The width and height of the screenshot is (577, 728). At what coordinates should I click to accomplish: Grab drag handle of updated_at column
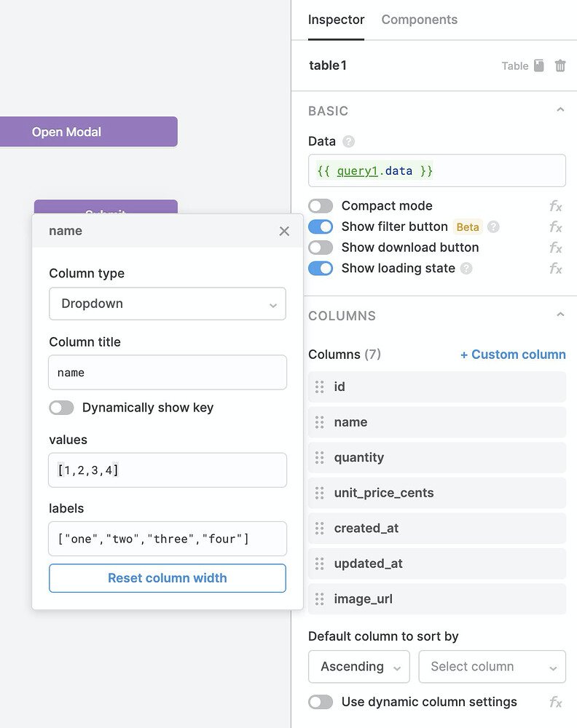pos(319,563)
